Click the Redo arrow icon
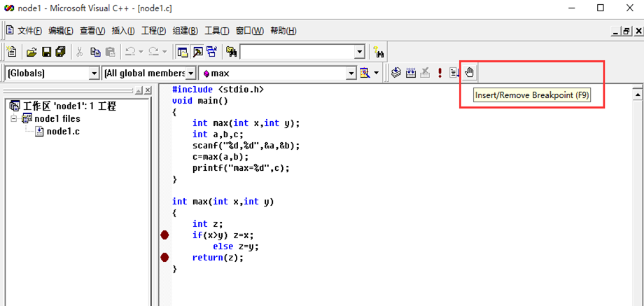This screenshot has width=644, height=306. pyautogui.click(x=153, y=52)
